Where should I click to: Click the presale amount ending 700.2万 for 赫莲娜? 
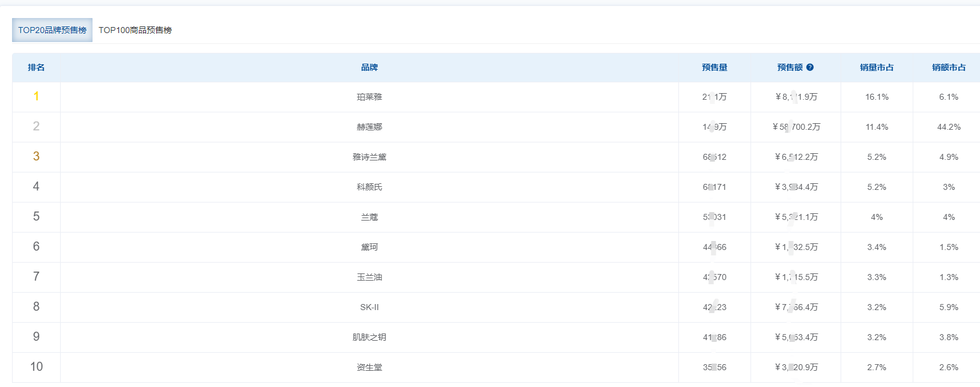click(x=796, y=127)
